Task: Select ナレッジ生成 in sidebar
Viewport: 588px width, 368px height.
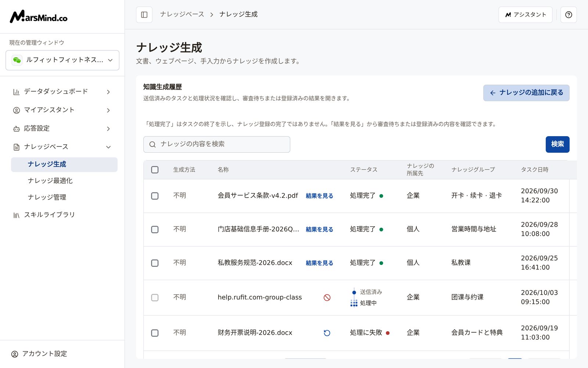Action: 64,164
